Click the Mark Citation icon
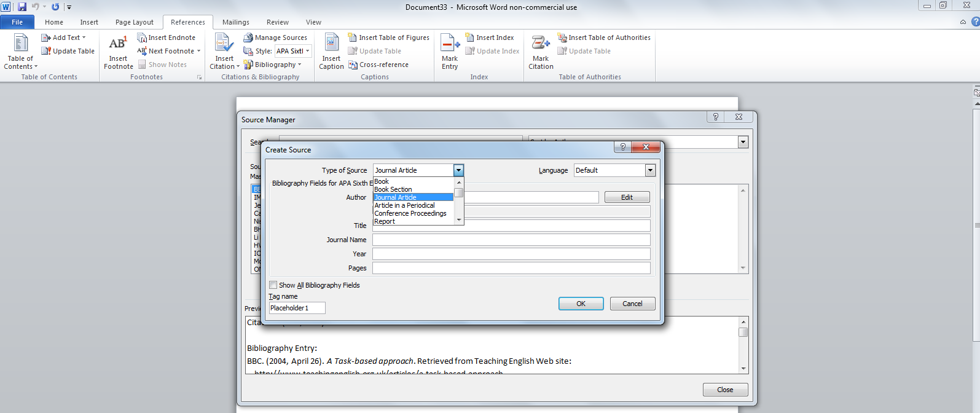Viewport: 980px width, 413px height. pyautogui.click(x=541, y=44)
